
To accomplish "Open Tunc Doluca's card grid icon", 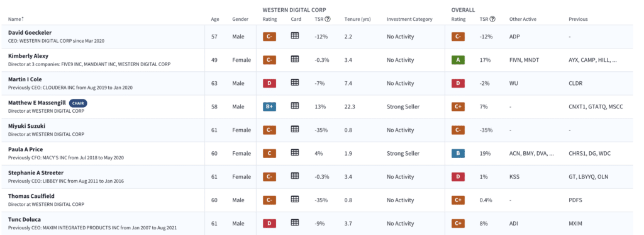I will (x=294, y=222).
